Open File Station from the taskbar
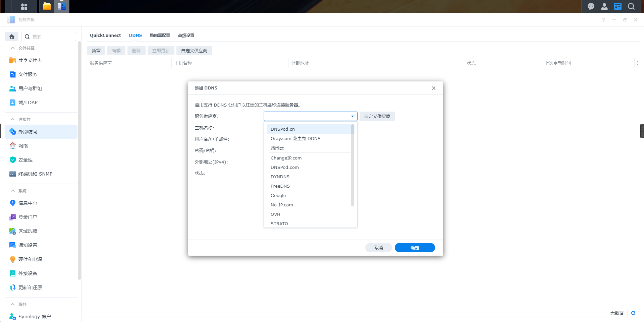 point(47,6)
